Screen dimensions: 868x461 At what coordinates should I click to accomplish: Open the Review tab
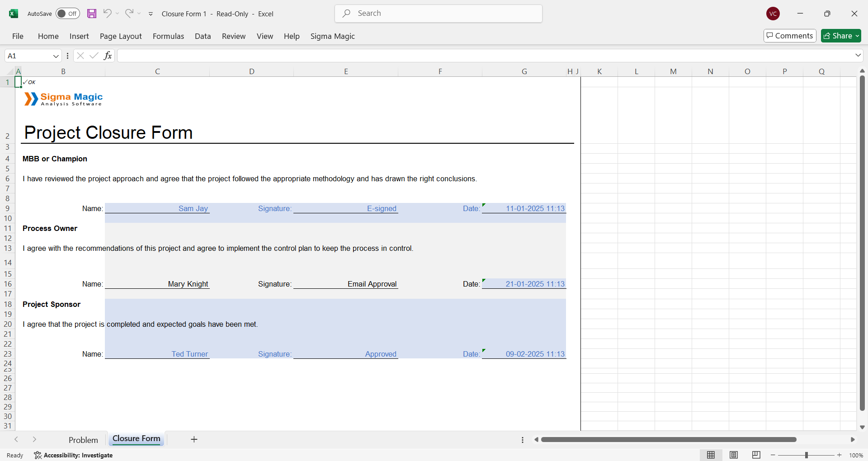tap(234, 36)
